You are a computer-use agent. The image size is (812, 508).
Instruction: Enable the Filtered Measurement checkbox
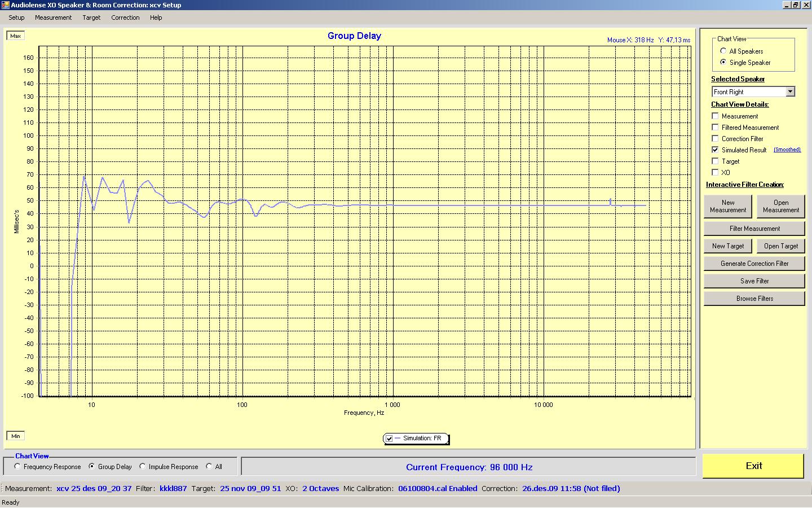(715, 128)
